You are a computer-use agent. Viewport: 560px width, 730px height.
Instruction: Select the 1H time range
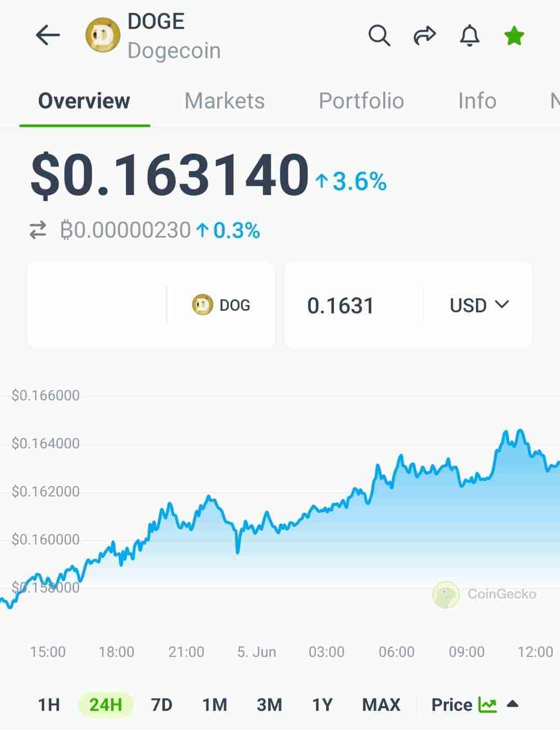point(49,705)
